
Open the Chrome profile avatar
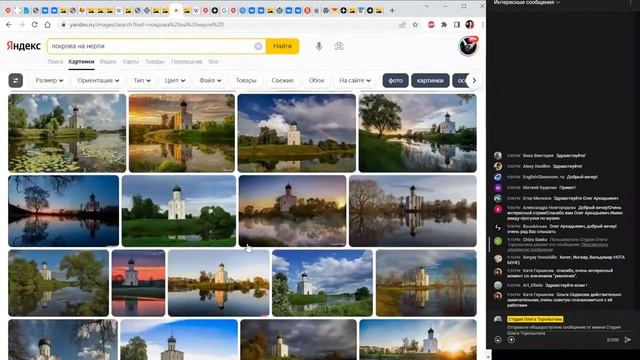tap(470, 24)
